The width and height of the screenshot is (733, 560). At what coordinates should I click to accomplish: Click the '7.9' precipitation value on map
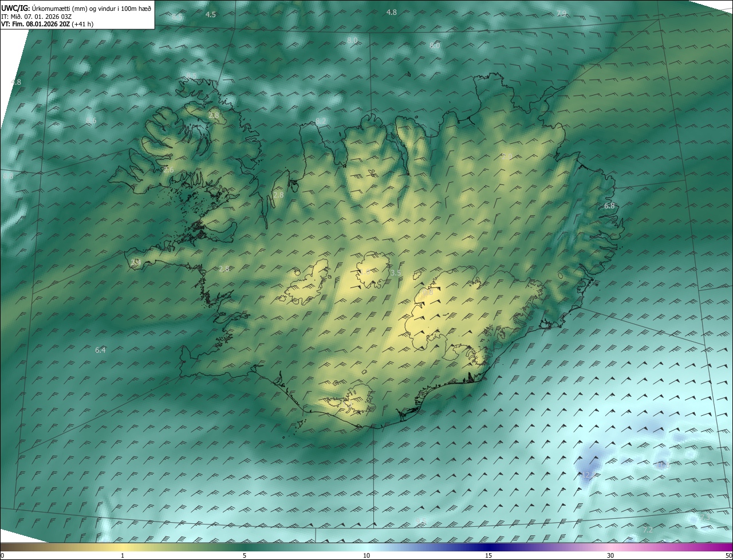pyautogui.click(x=561, y=13)
